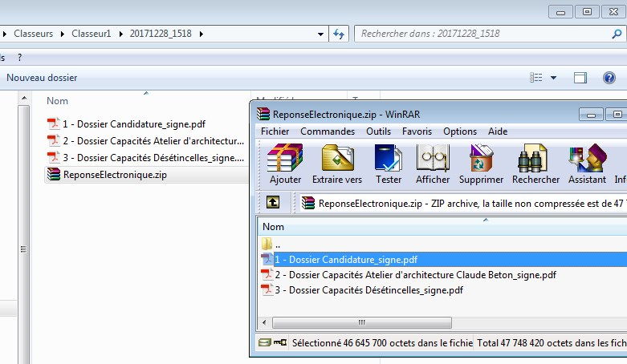The width and height of the screenshot is (627, 364).
Task: Open the Favoris menu
Action: click(417, 131)
